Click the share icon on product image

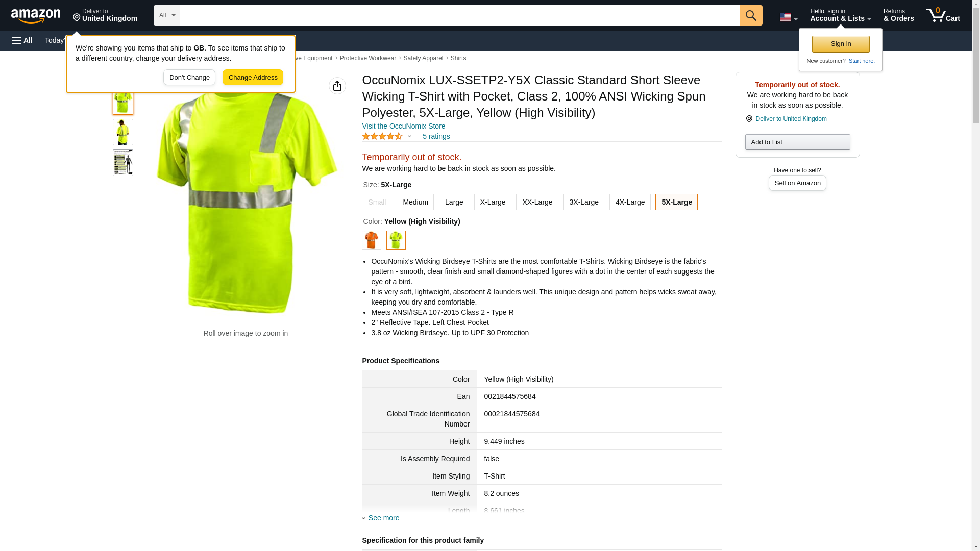337,86
